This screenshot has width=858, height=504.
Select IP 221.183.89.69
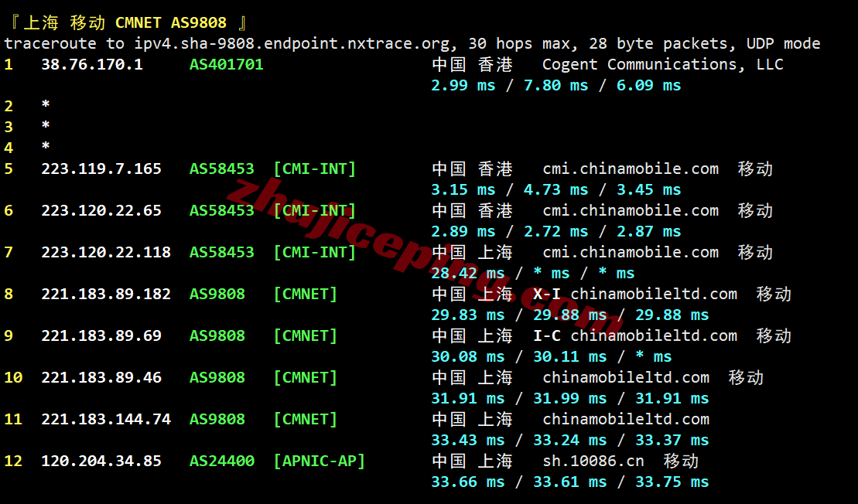pos(101,335)
